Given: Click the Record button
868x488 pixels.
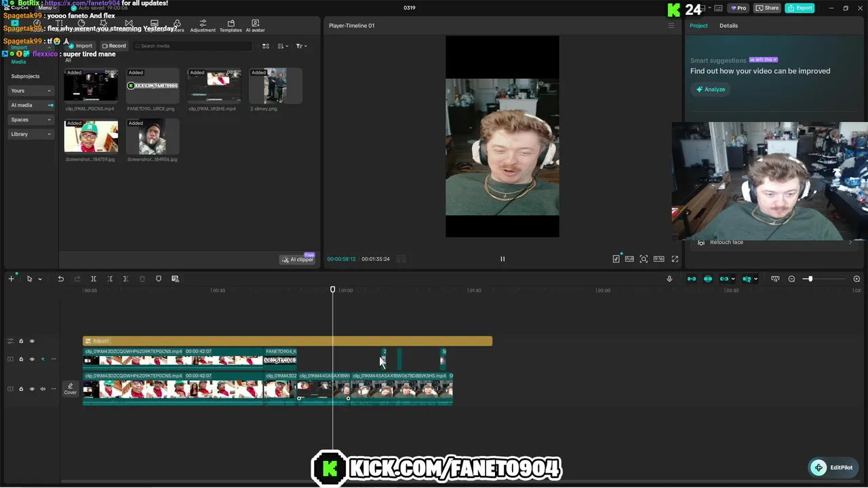Looking at the screenshot, I should 114,46.
